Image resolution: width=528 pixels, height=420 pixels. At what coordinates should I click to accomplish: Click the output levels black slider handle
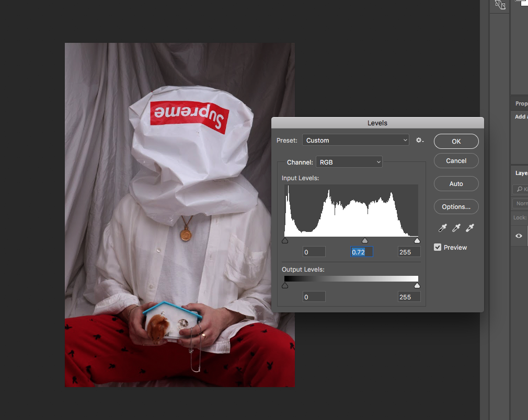[285, 286]
